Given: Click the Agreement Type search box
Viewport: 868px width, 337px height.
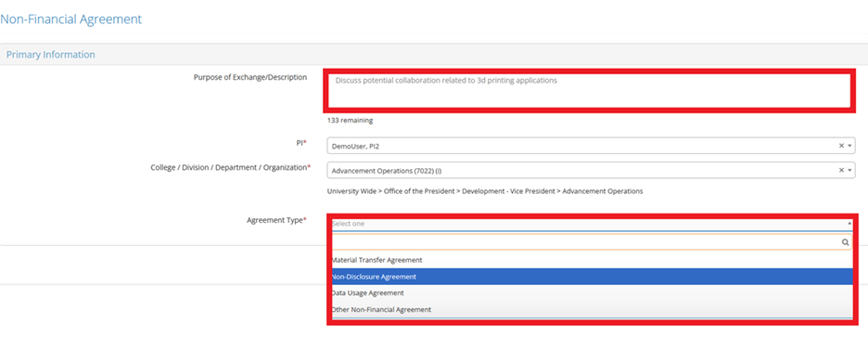Looking at the screenshot, I should [x=592, y=242].
